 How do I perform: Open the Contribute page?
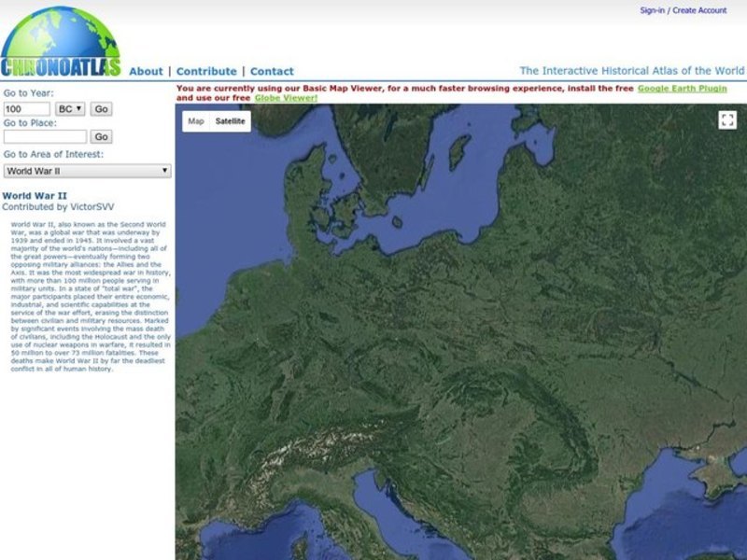[205, 71]
